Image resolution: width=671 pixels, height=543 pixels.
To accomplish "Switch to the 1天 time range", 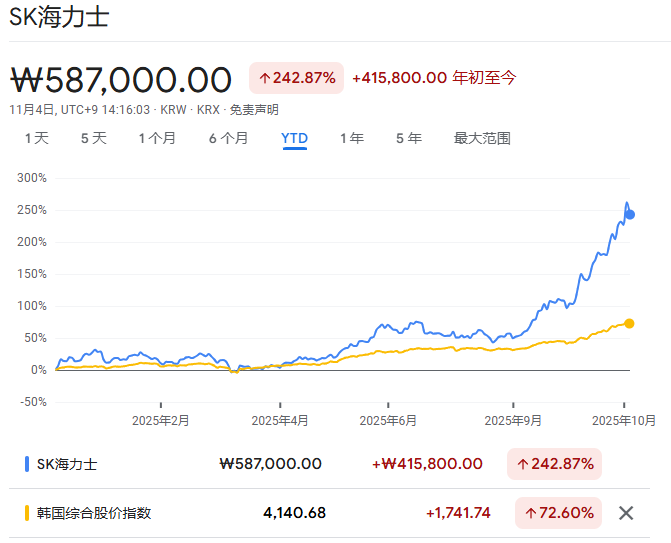I will (x=36, y=138).
